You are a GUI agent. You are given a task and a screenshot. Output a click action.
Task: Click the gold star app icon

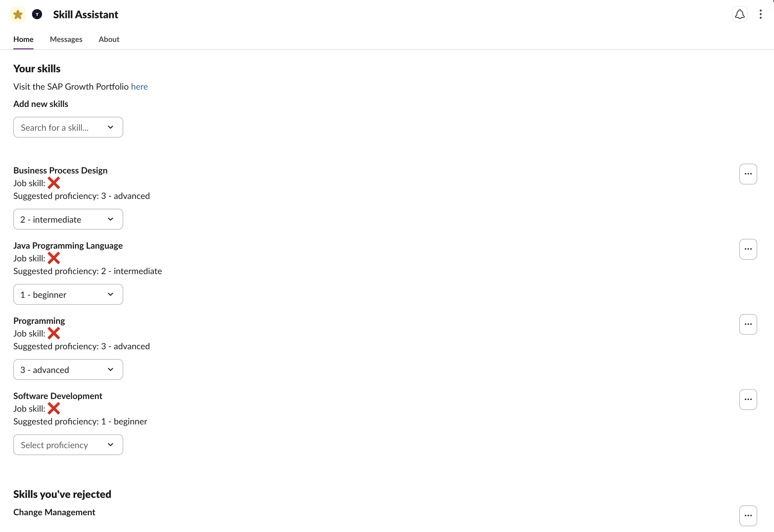18,15
